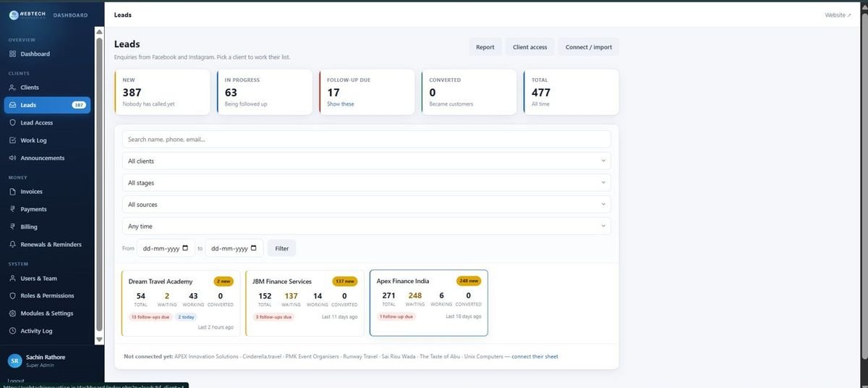Open the JBM Finance Services card
Viewport: 868px width, 388px height.
coord(305,303)
